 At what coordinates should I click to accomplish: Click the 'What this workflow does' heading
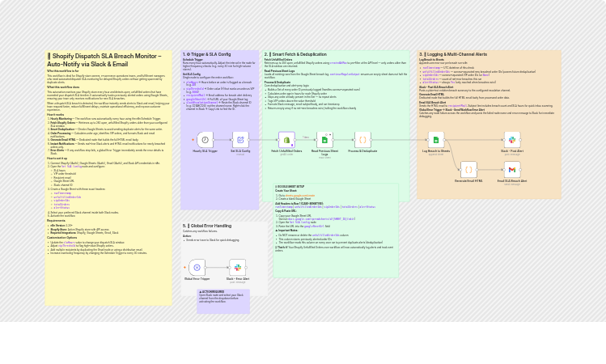click(63, 87)
